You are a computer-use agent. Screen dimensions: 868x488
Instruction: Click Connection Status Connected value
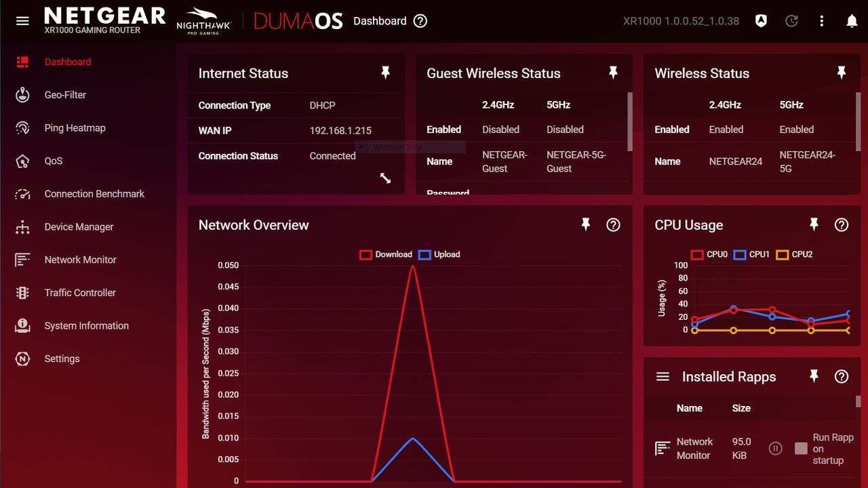coord(333,156)
